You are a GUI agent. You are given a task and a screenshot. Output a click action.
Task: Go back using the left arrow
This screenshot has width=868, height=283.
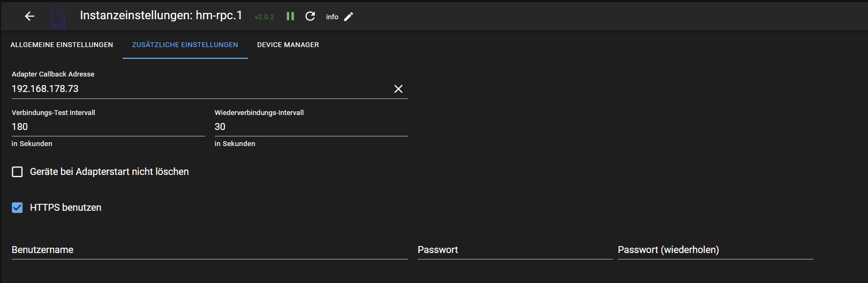pos(29,17)
